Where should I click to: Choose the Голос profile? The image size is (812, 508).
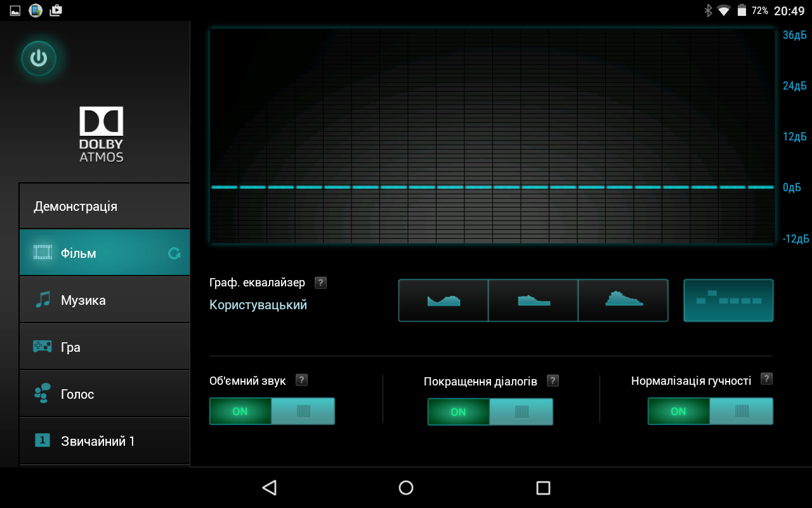click(105, 394)
